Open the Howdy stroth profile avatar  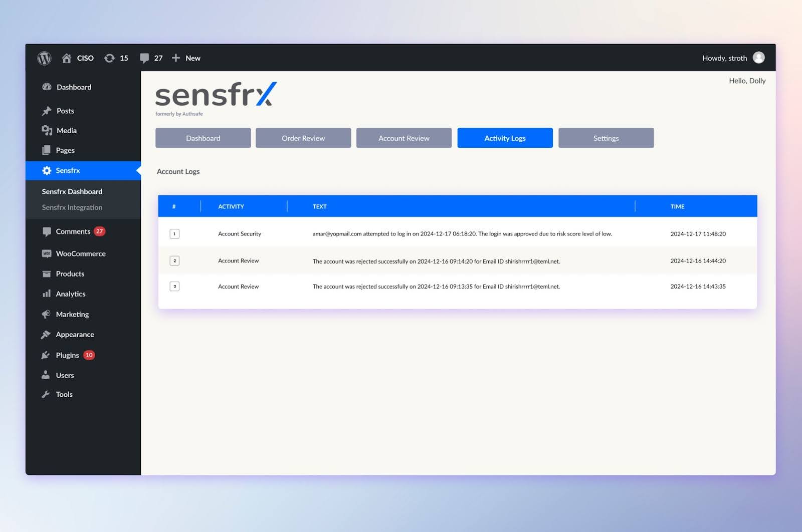(759, 58)
